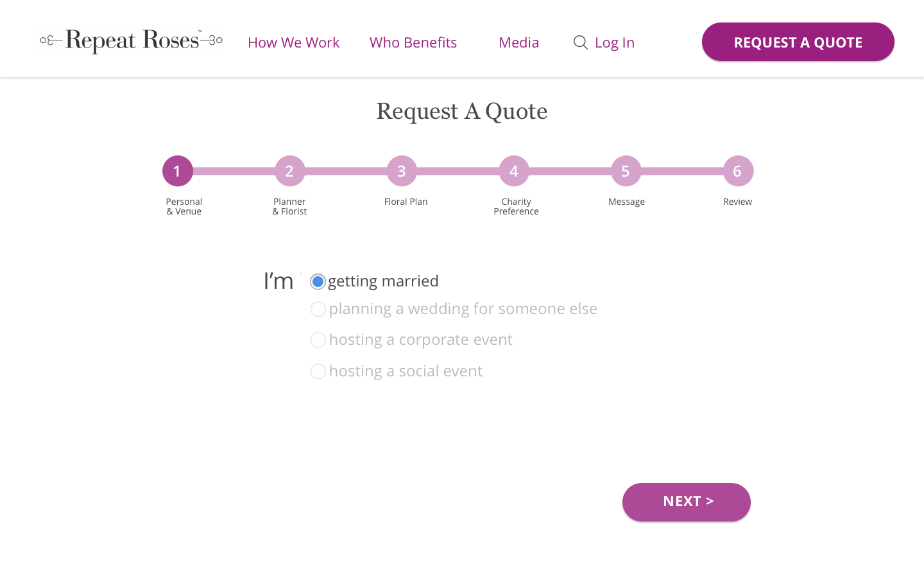The height and width of the screenshot is (578, 924).
Task: Open the Who Benefits menu
Action: point(413,42)
